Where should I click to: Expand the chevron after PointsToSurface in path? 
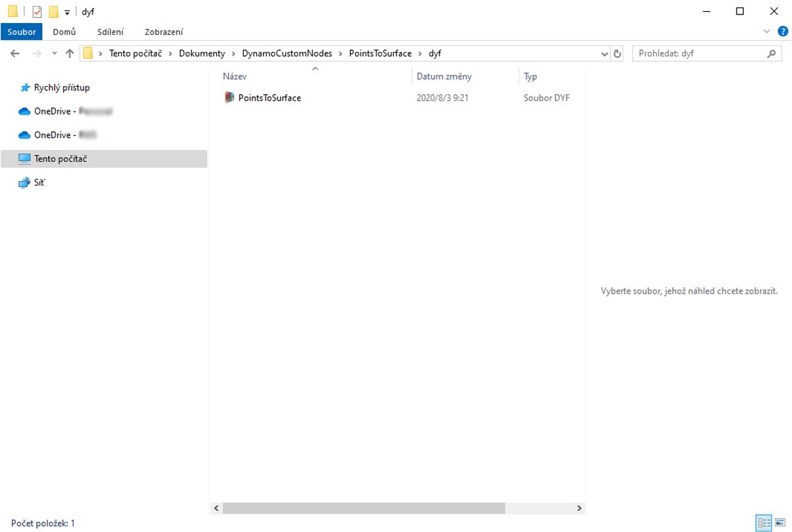(x=420, y=54)
